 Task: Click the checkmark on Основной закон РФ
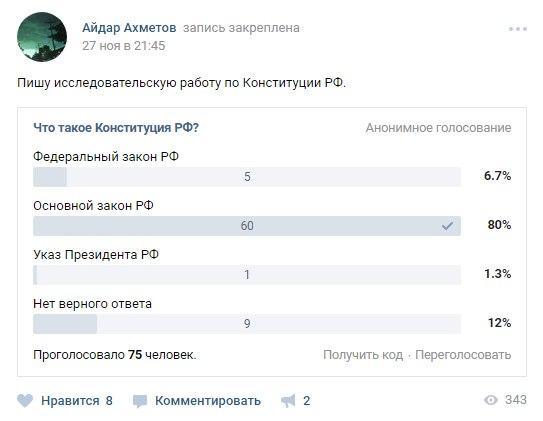click(x=447, y=226)
